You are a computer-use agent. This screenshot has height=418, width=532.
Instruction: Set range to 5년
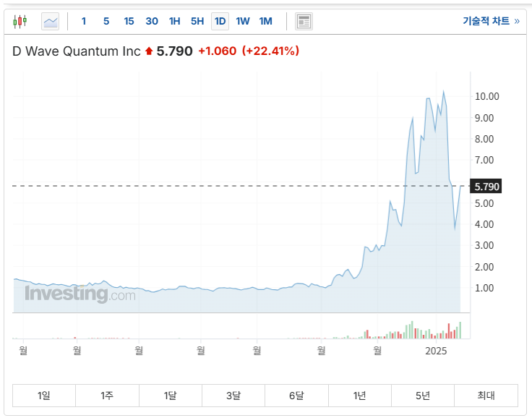coord(423,396)
